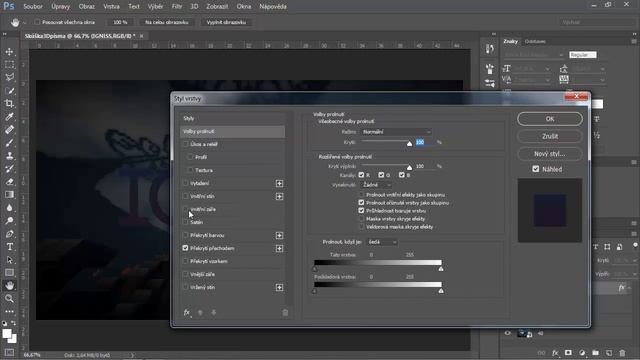This screenshot has width=640, height=360.
Task: Click the Vyplnit obrazovku button
Action: (x=226, y=22)
